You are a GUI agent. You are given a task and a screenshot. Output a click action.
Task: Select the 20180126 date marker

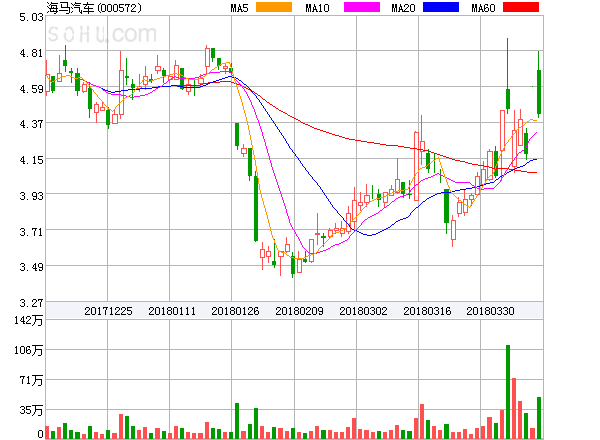point(235,311)
